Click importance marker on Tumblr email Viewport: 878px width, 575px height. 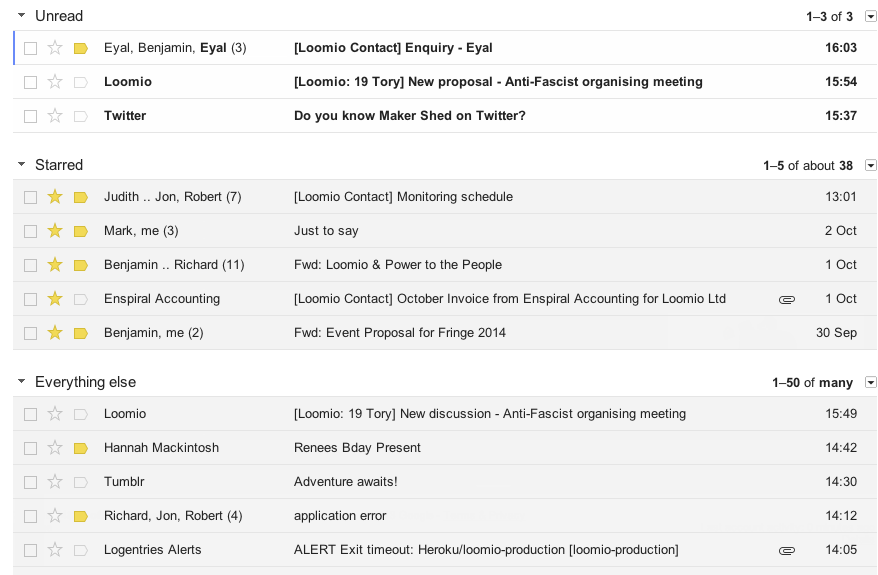tap(81, 482)
